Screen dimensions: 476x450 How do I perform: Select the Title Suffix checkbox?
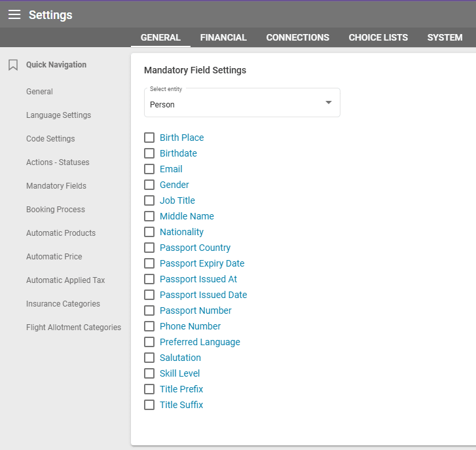149,405
